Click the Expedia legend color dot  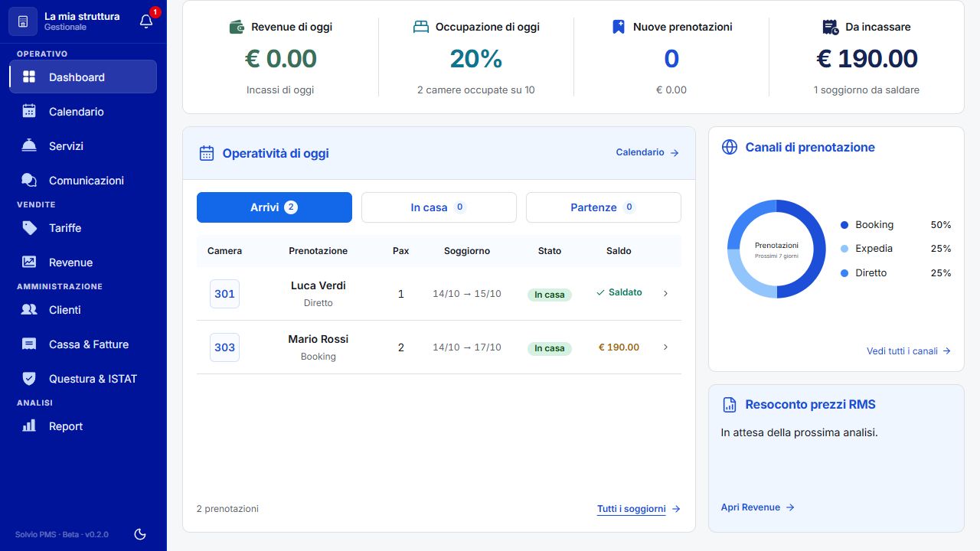844,249
